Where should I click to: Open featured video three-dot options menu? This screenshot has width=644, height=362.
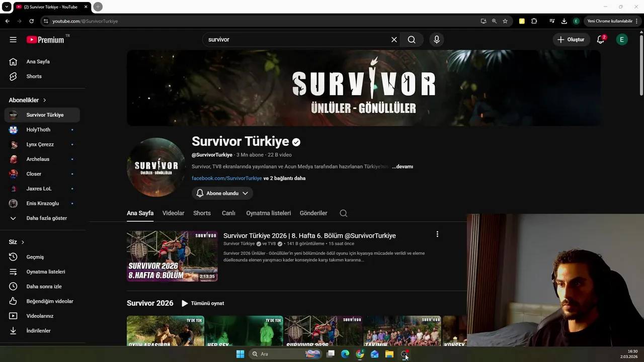[437, 234]
